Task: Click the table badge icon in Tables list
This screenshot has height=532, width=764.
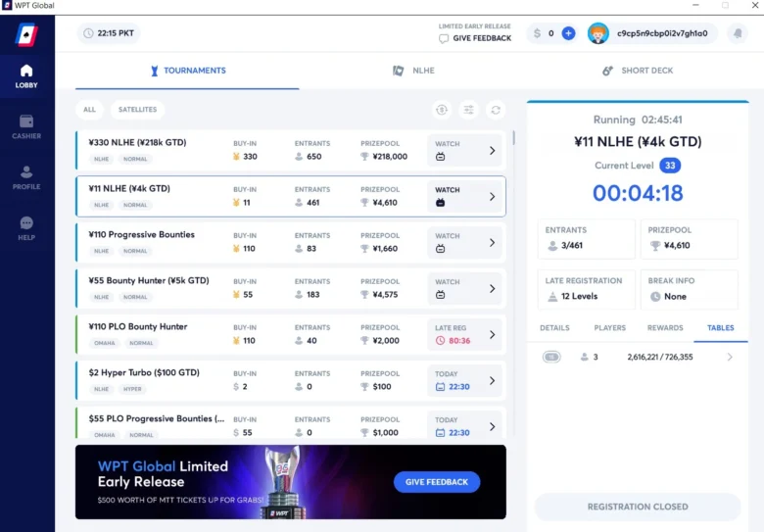Action: click(551, 357)
